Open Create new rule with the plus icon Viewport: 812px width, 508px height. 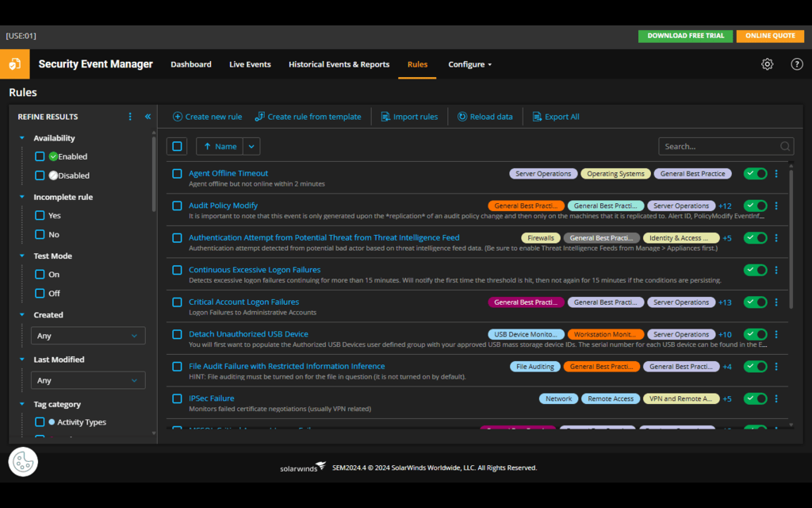pos(178,116)
